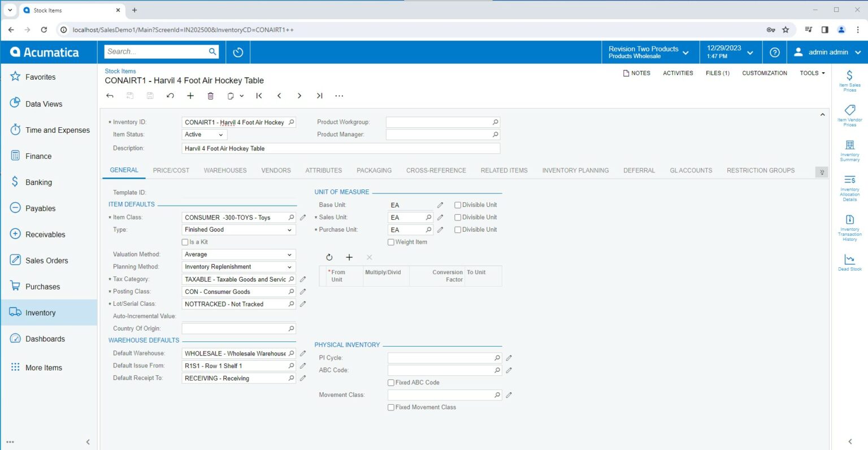
Task: Open the Stock Items breadcrumb link
Action: coord(120,71)
